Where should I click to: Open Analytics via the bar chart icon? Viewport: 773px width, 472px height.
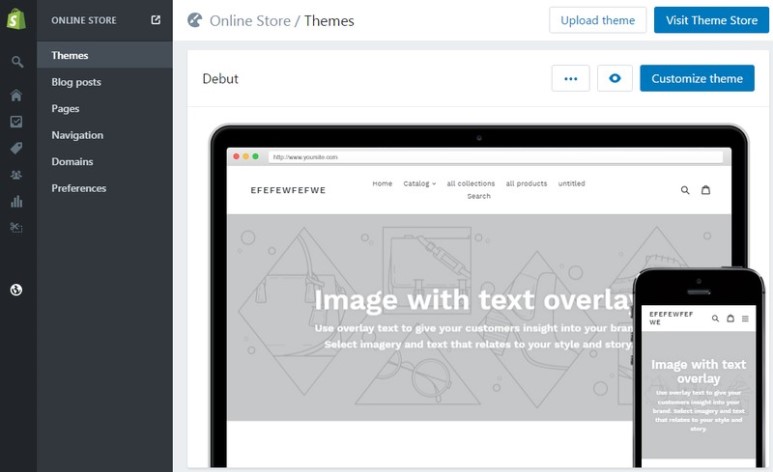click(17, 201)
